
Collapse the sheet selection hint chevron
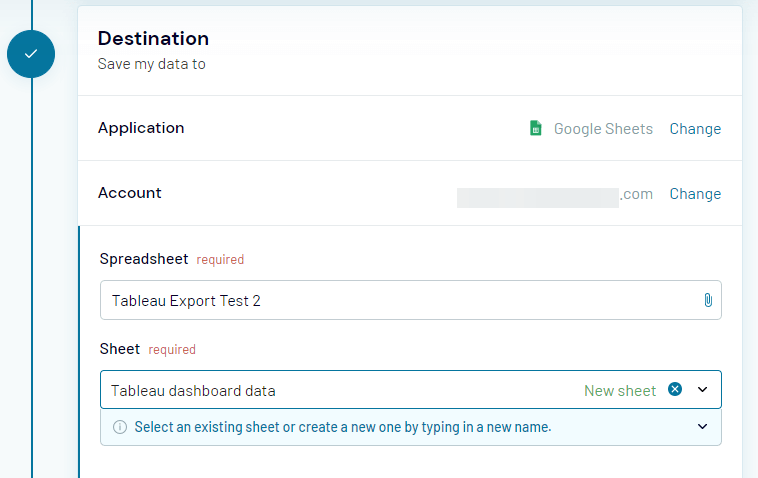702,427
